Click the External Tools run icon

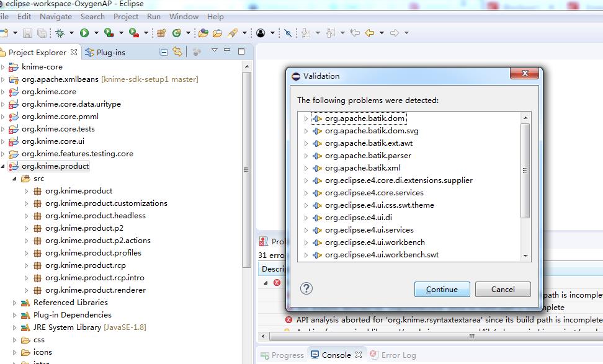point(133,33)
